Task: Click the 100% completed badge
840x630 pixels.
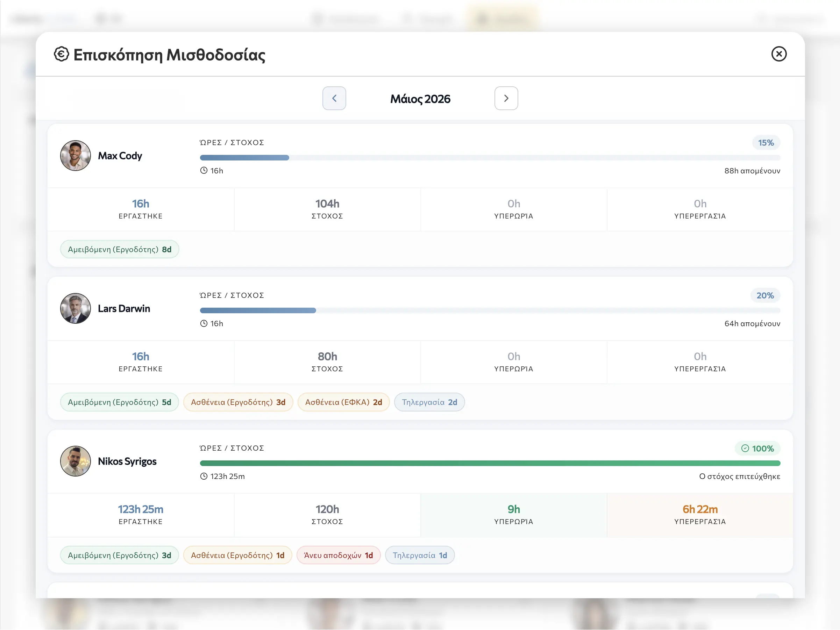Action: point(757,449)
